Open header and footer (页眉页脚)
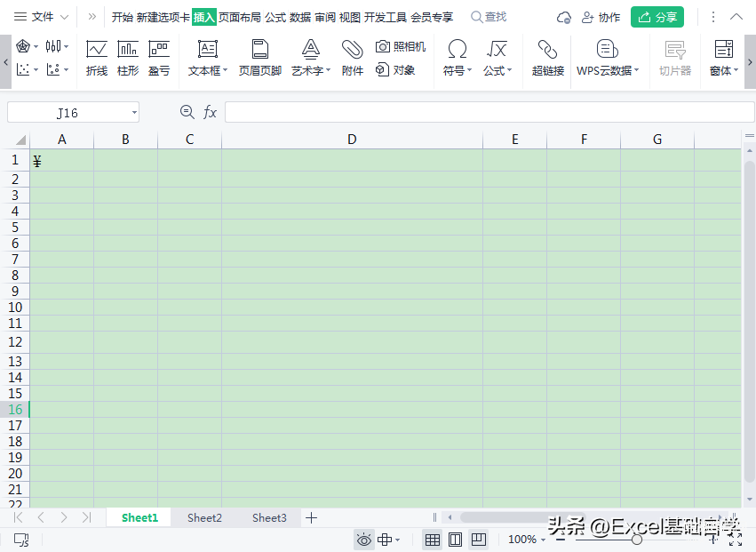The width and height of the screenshot is (756, 552). click(x=260, y=59)
